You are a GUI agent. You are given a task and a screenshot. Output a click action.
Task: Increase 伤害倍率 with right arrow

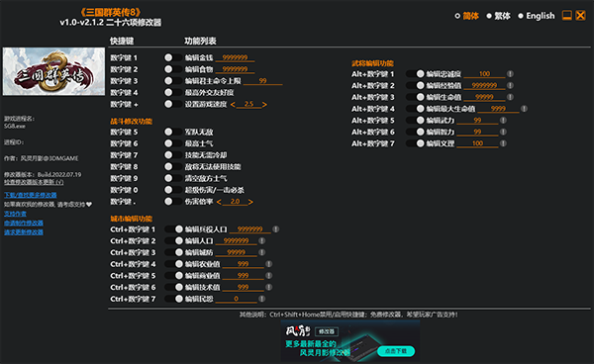tap(250, 202)
